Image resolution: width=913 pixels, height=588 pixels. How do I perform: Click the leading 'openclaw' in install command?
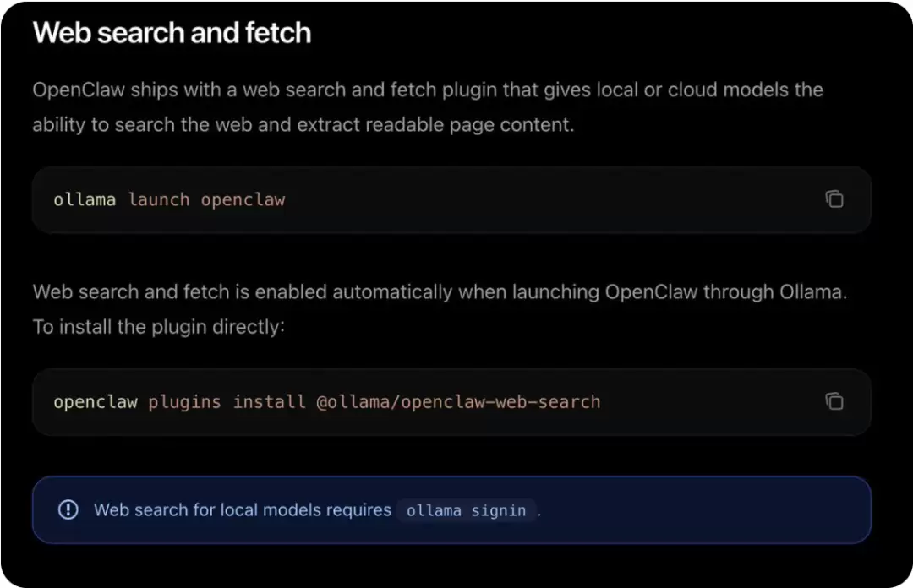click(96, 401)
